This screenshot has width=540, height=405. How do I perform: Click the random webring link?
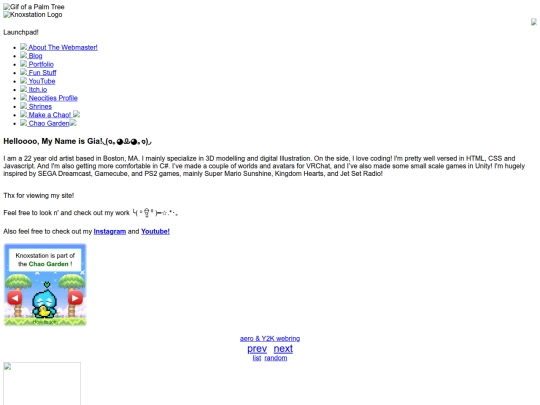[276, 358]
